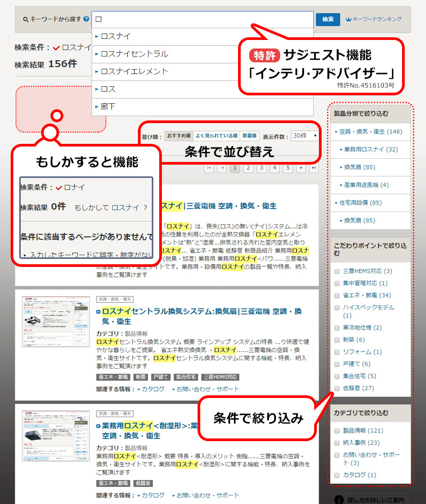Open thumbnail of ロスナイセントラル換気システム result

point(56,322)
